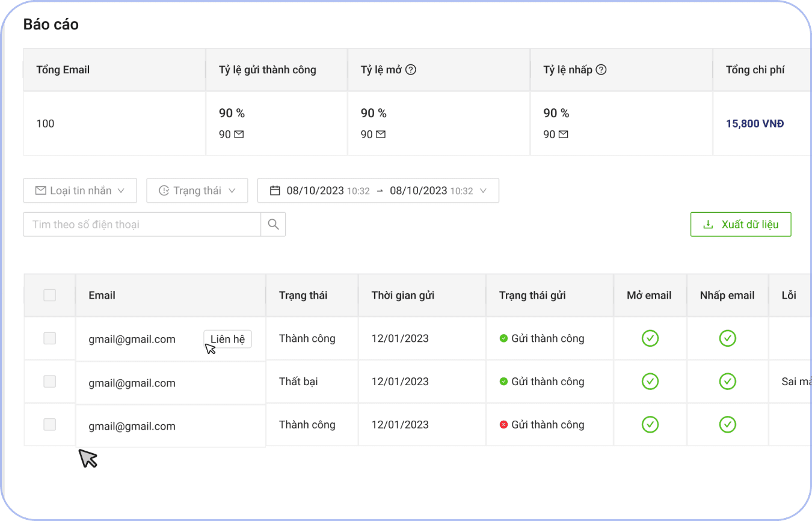
Task: Check the first row checkbox
Action: (50, 338)
